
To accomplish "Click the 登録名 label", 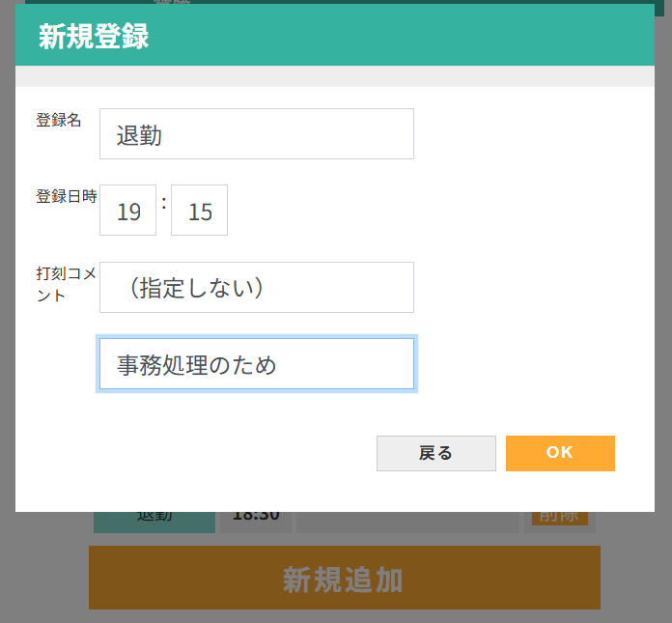I will coord(59,121).
